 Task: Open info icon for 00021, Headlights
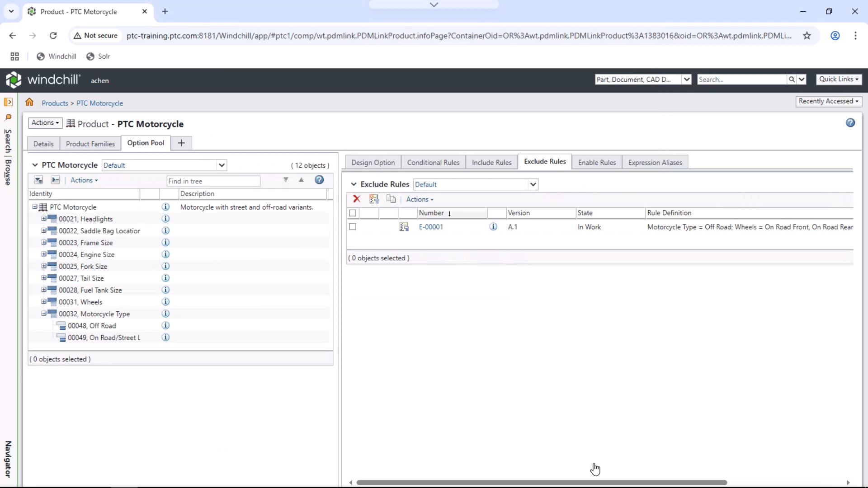click(x=165, y=219)
